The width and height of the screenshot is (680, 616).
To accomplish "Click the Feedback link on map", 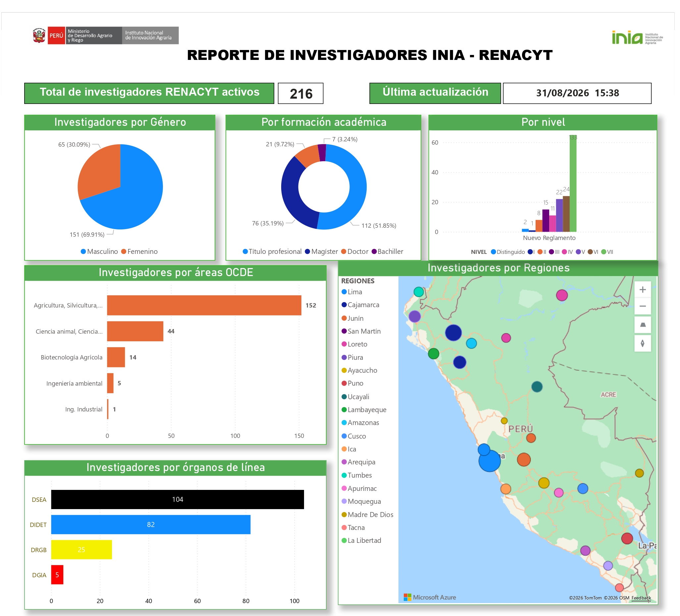I will (x=641, y=597).
